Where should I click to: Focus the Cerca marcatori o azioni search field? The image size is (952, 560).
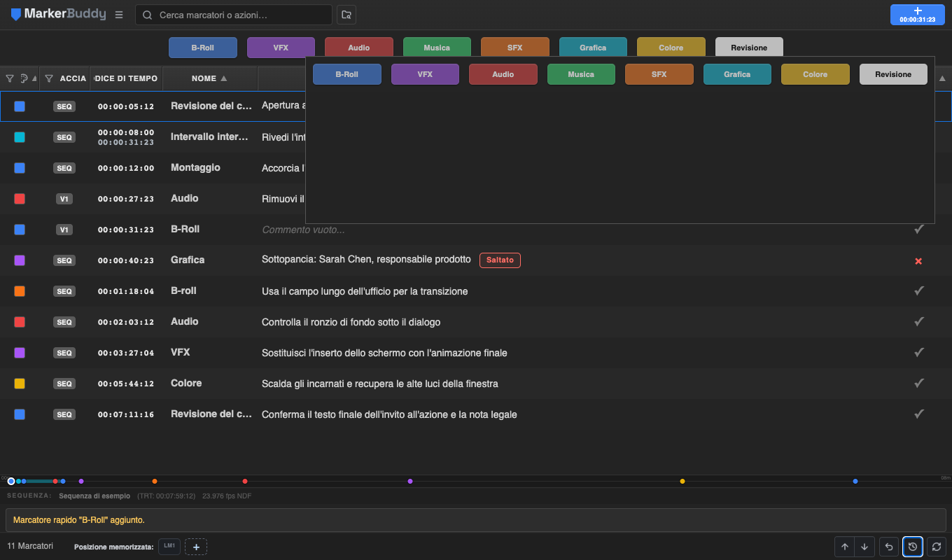click(x=234, y=15)
